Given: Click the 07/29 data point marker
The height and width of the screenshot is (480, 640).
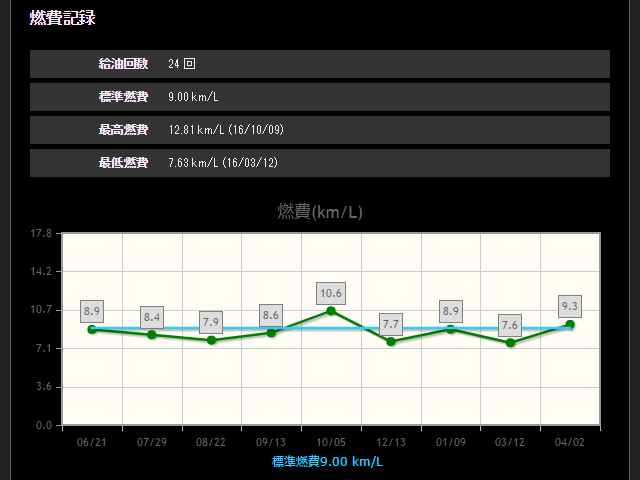Looking at the screenshot, I should pyautogui.click(x=152, y=335).
